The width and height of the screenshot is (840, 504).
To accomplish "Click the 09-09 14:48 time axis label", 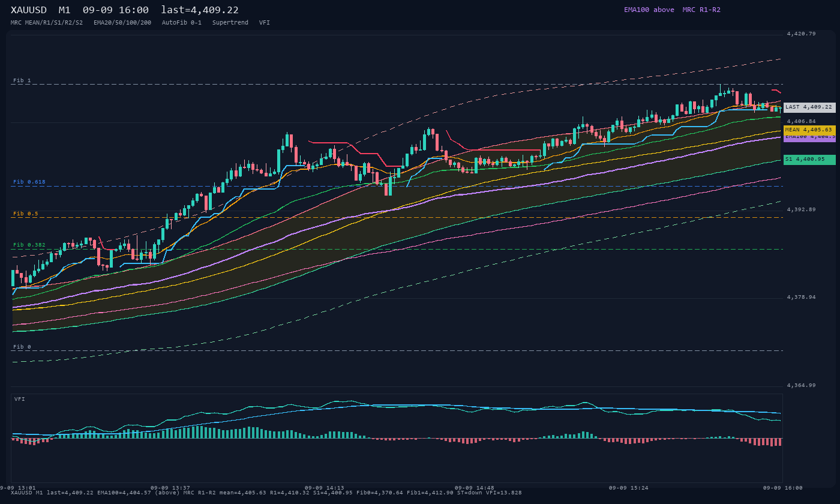I will pyautogui.click(x=475, y=488).
